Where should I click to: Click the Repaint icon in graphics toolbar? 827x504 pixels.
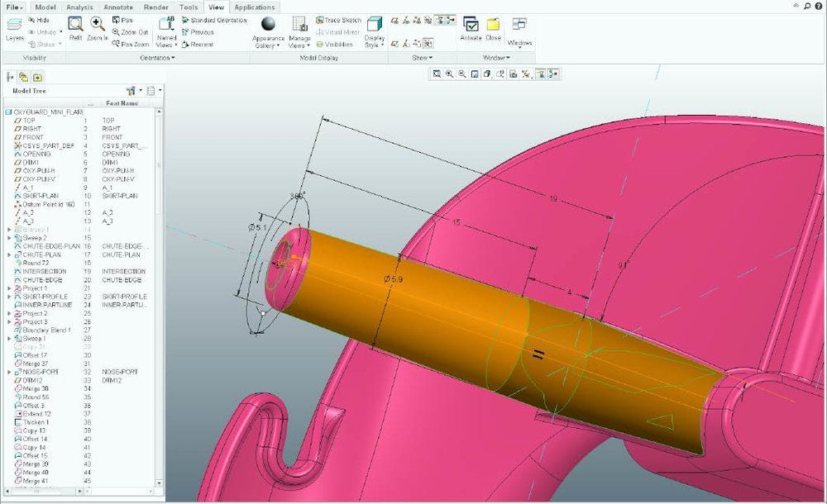[x=474, y=74]
